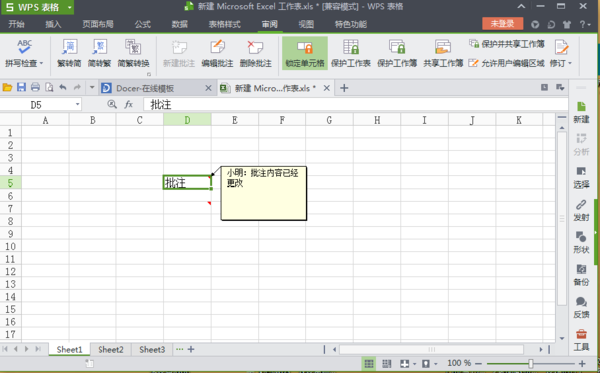This screenshot has width=600, height=373.
Task: Zoom in with the plus button
Action: pyautogui.click(x=582, y=363)
